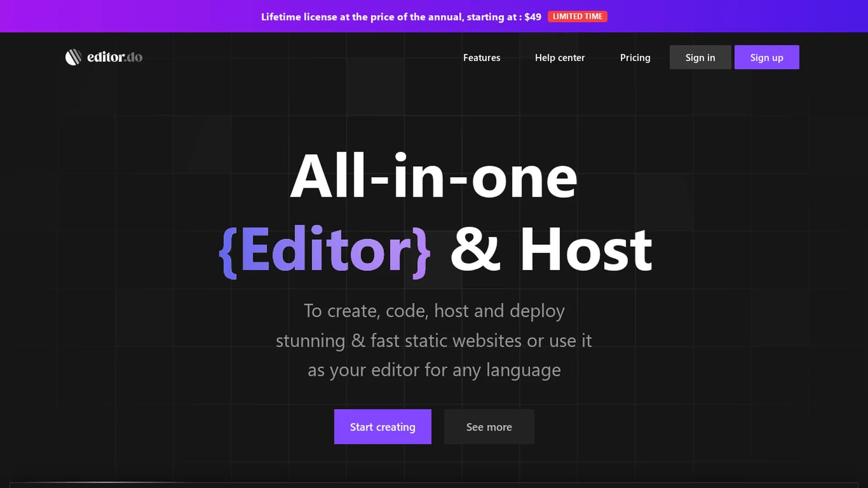
Task: Open the Features menu item
Action: [x=481, y=57]
